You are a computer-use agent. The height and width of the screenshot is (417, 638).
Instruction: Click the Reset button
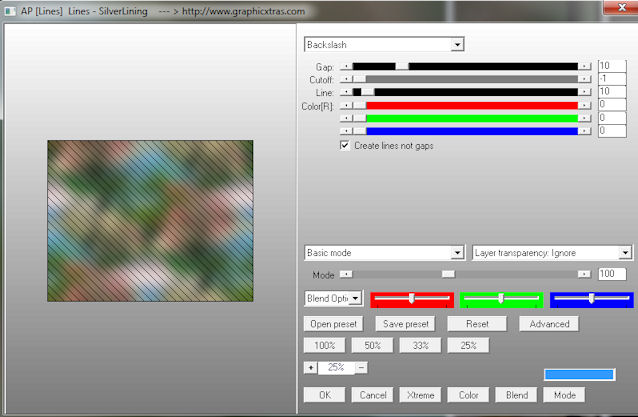[x=477, y=324]
